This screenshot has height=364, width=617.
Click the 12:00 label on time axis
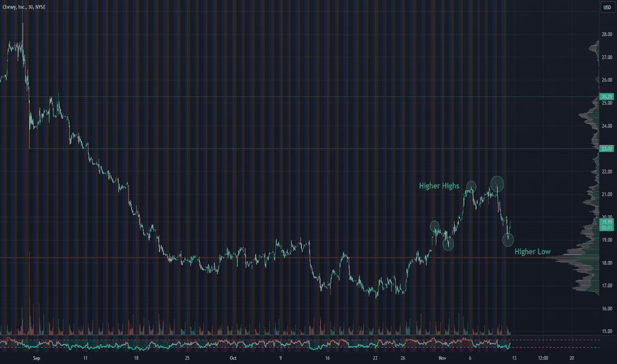543,358
